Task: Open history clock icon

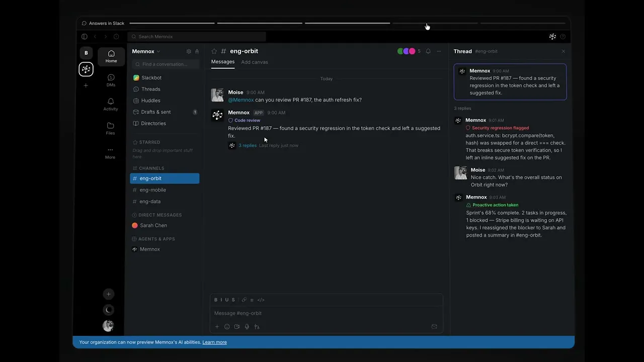Action: (116, 37)
